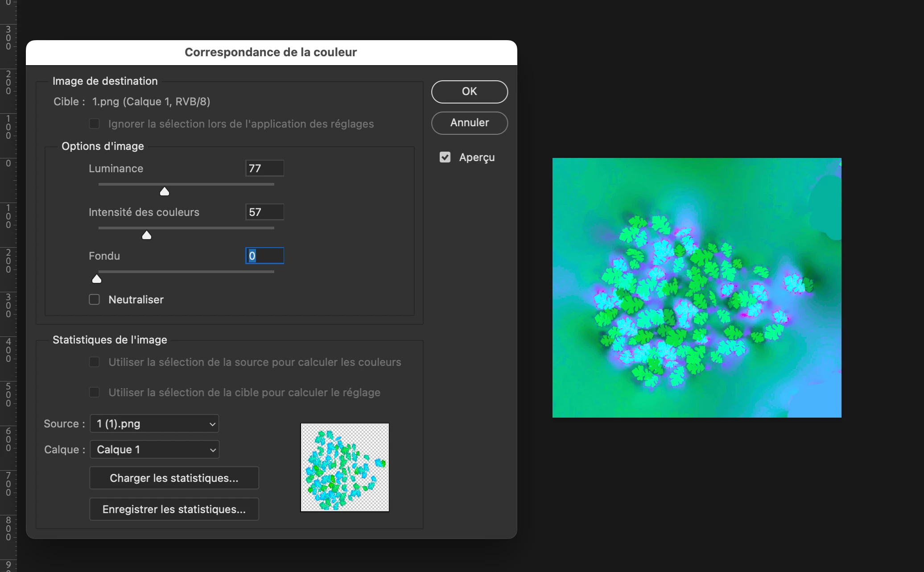Image resolution: width=924 pixels, height=572 pixels.
Task: Click the Intensité des couleurs value field
Action: pos(264,212)
